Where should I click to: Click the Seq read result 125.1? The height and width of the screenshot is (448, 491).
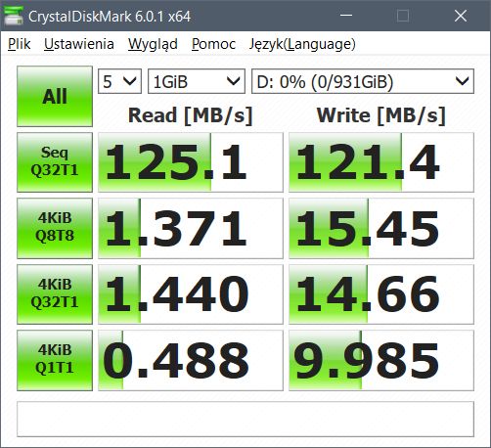click(x=191, y=162)
